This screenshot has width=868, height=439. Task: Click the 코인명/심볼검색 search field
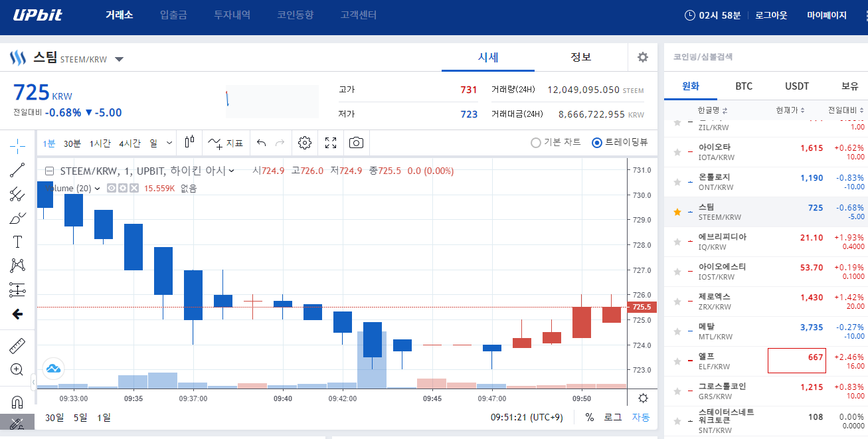(766, 57)
